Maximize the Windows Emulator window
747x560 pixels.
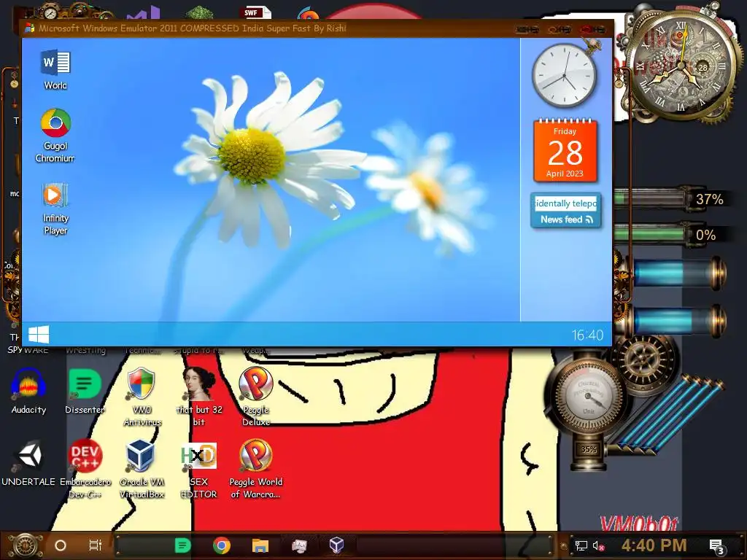pos(560,29)
